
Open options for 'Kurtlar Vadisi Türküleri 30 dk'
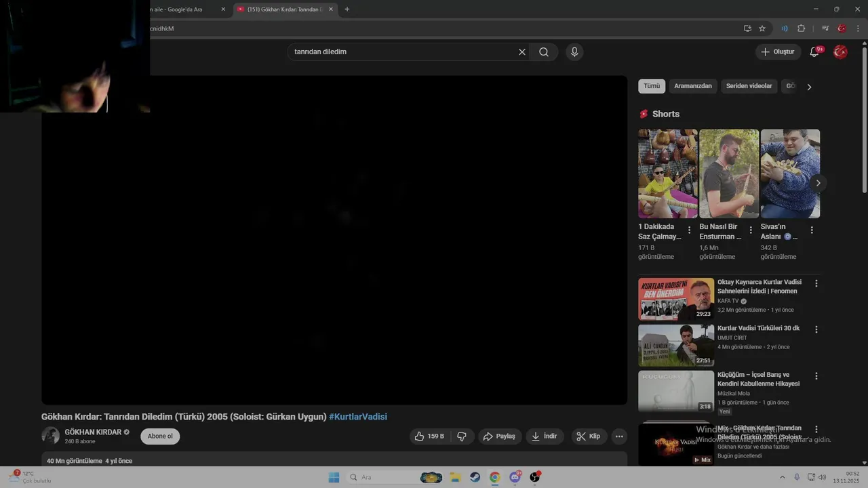[816, 329]
